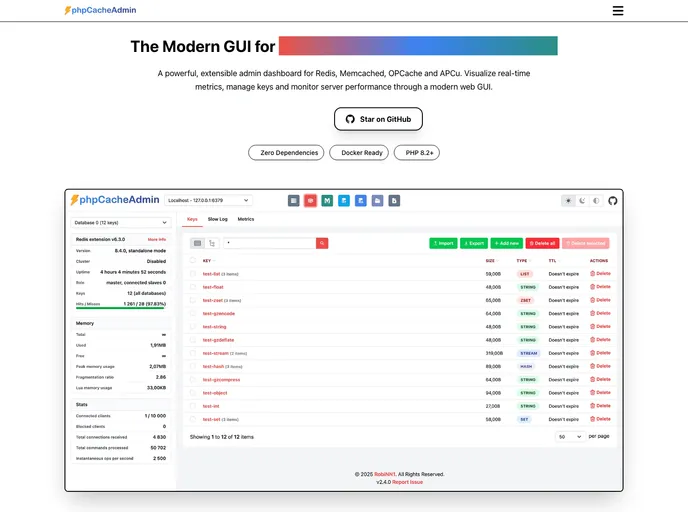Select the red Redis dashboard icon
The image size is (688, 512).
[310, 201]
